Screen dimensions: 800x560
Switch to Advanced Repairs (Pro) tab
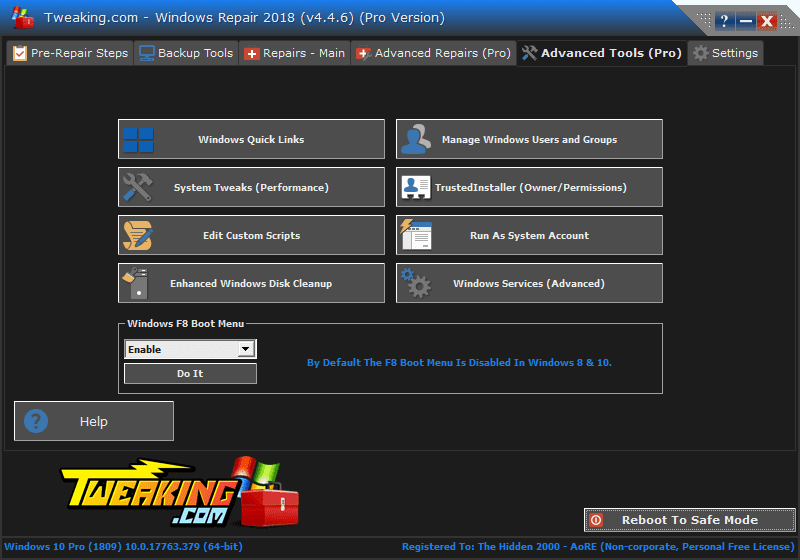click(x=433, y=53)
